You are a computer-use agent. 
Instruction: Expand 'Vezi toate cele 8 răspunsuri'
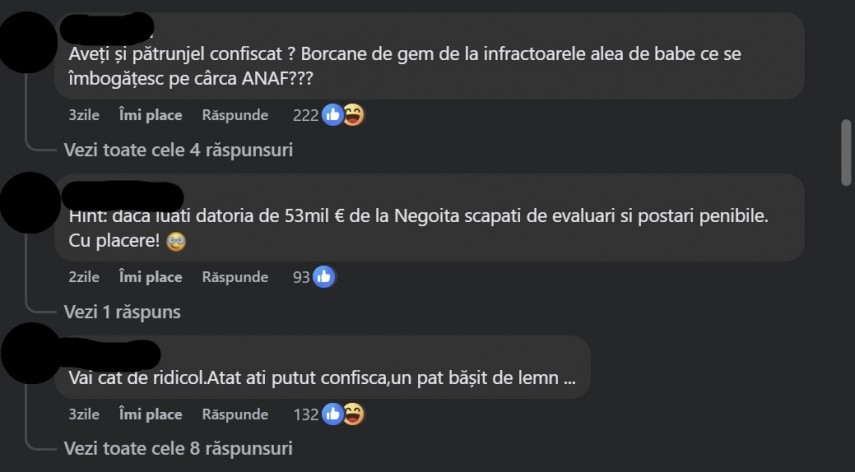(178, 448)
